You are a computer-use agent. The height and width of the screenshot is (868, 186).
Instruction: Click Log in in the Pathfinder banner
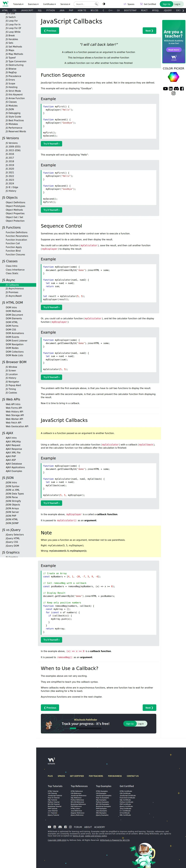pyautogui.click(x=141, y=724)
